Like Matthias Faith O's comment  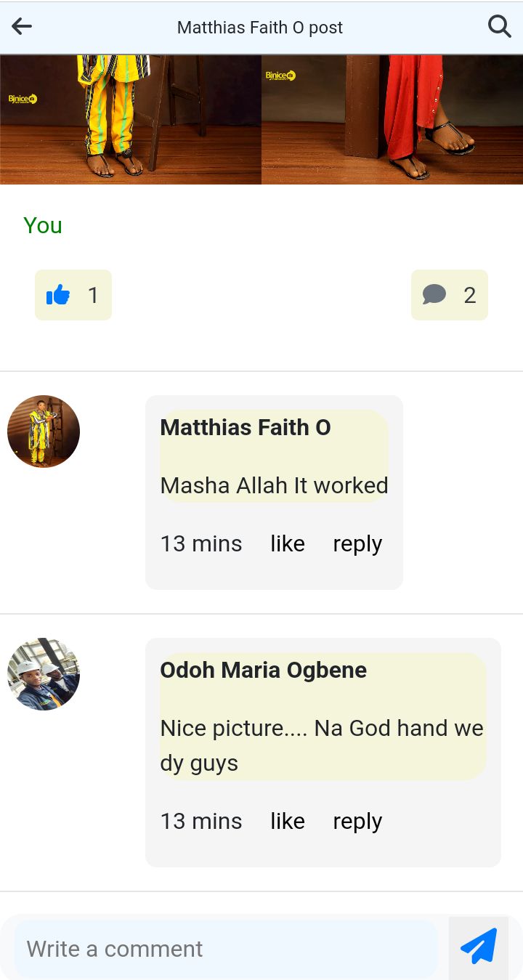click(288, 543)
